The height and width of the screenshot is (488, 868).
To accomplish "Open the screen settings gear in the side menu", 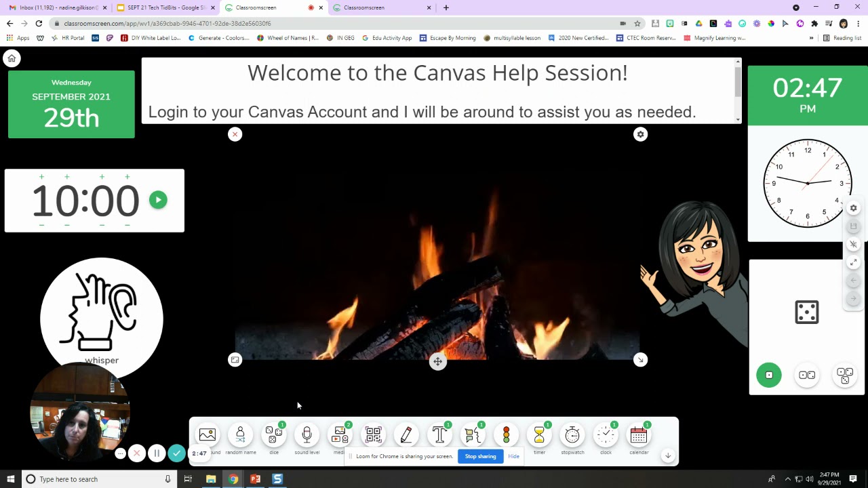I will click(x=854, y=208).
